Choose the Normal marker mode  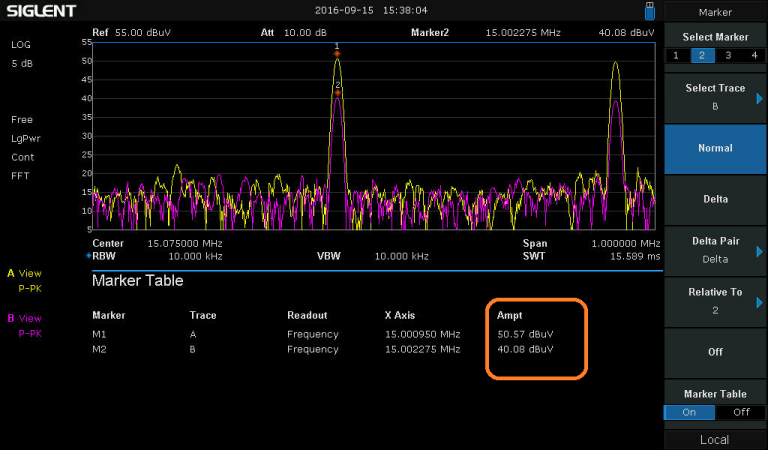(x=715, y=148)
